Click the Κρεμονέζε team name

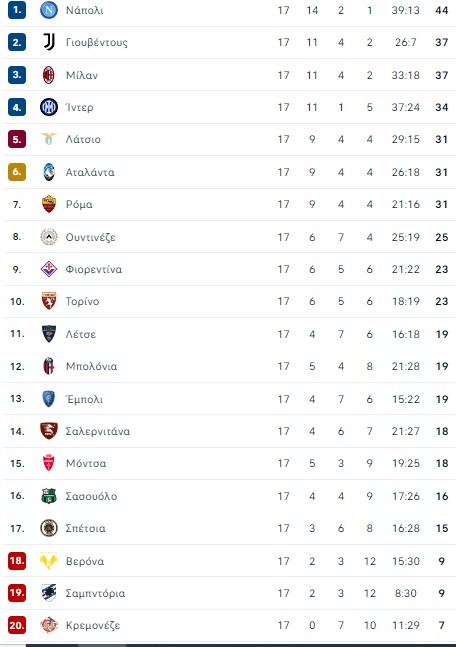(93, 626)
